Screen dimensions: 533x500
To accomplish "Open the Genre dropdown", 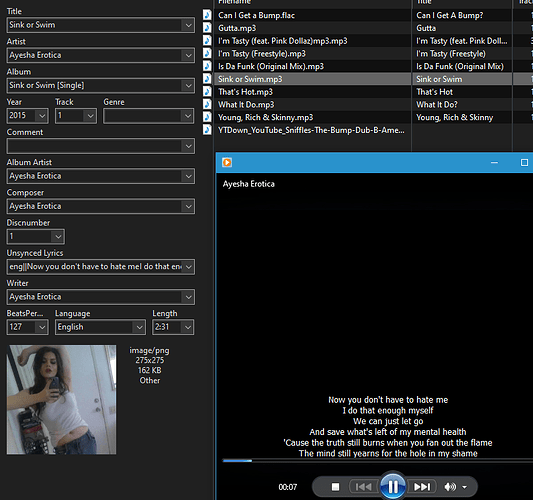I will pos(188,116).
